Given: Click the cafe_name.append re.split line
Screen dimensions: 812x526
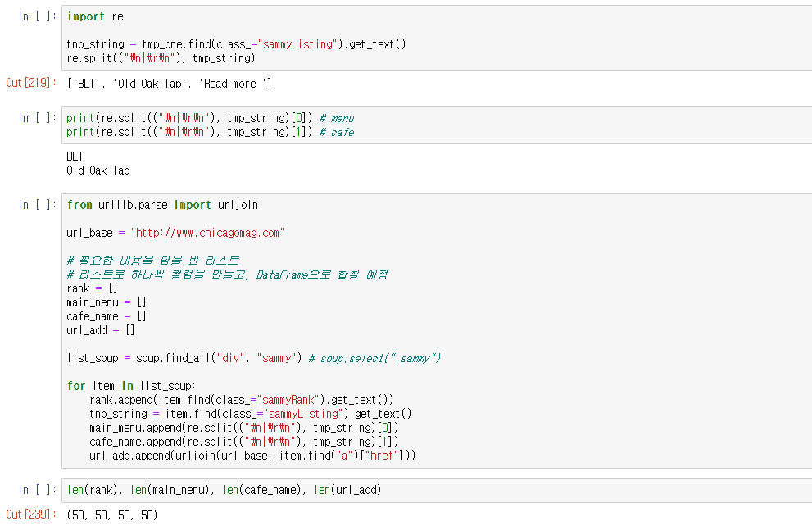Looking at the screenshot, I should (x=244, y=442).
